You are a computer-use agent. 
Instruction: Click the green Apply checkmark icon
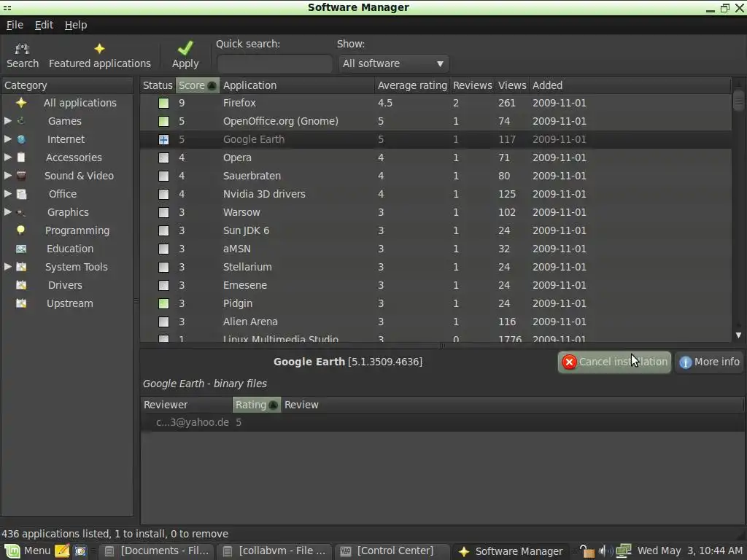tap(185, 48)
